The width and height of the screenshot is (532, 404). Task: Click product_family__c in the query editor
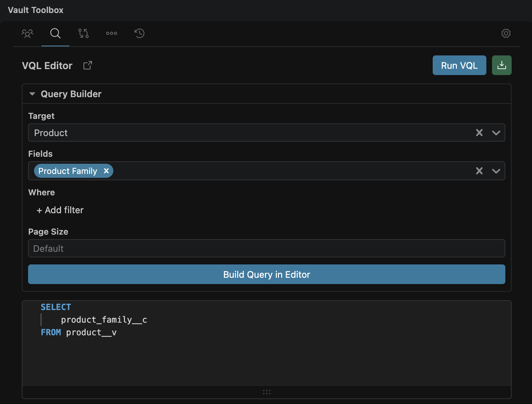[x=104, y=320]
